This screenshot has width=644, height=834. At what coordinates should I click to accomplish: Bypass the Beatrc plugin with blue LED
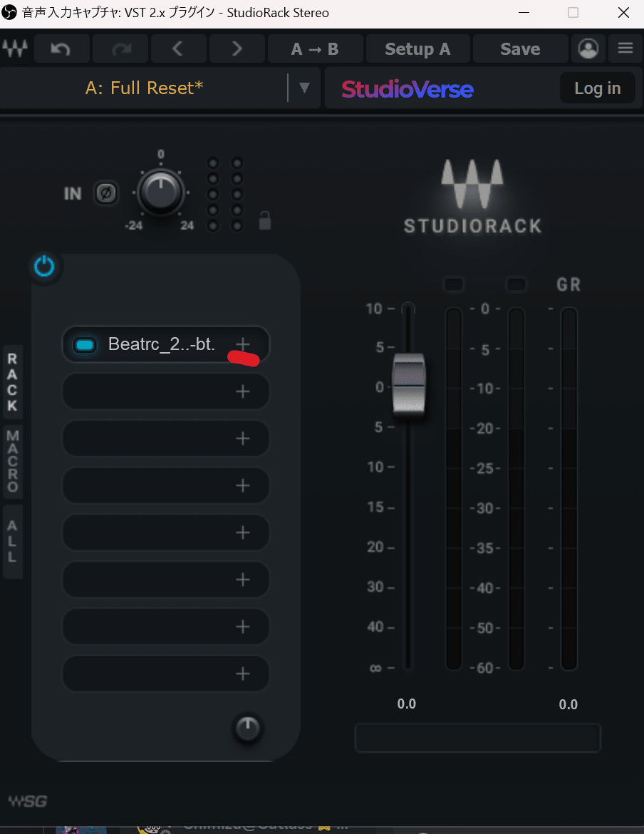coord(85,345)
